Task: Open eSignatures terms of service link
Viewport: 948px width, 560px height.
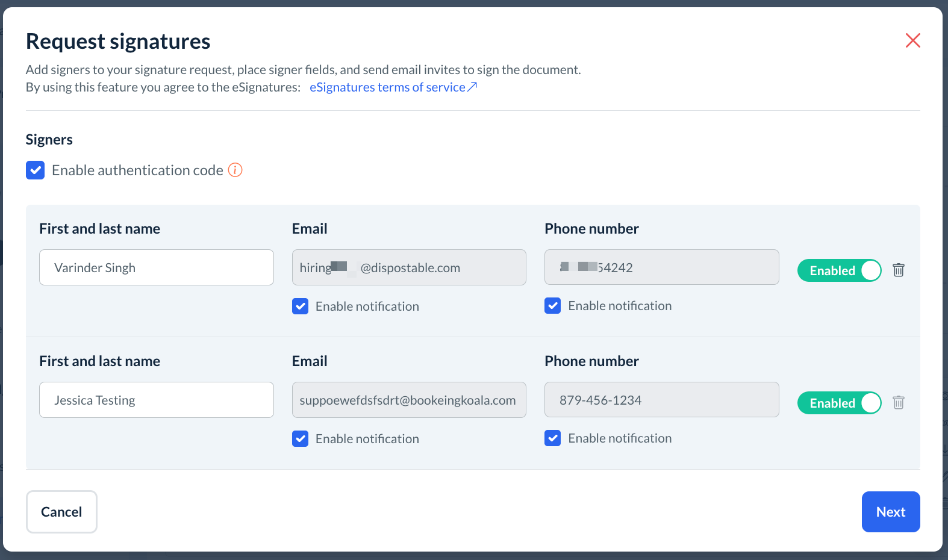Action: [x=393, y=87]
